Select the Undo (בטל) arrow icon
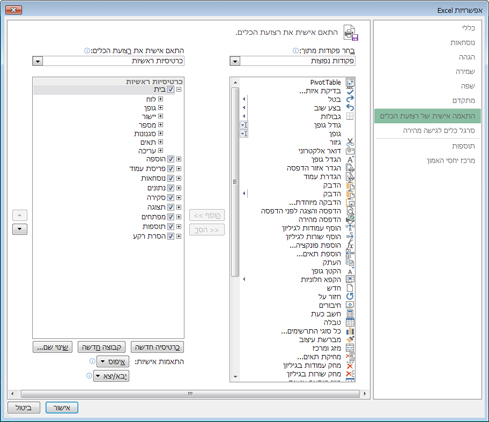 point(350,99)
